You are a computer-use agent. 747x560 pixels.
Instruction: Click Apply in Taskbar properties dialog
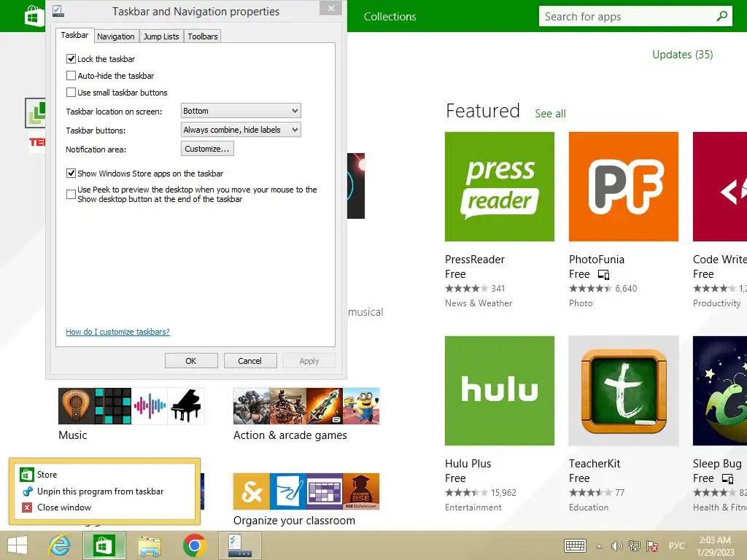pos(309,361)
